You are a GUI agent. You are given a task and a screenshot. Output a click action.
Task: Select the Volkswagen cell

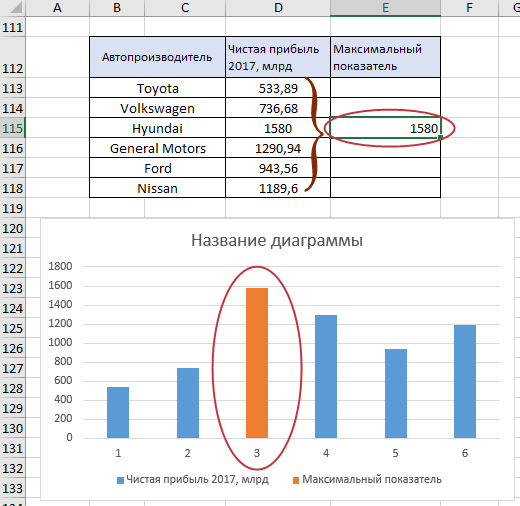[x=157, y=108]
